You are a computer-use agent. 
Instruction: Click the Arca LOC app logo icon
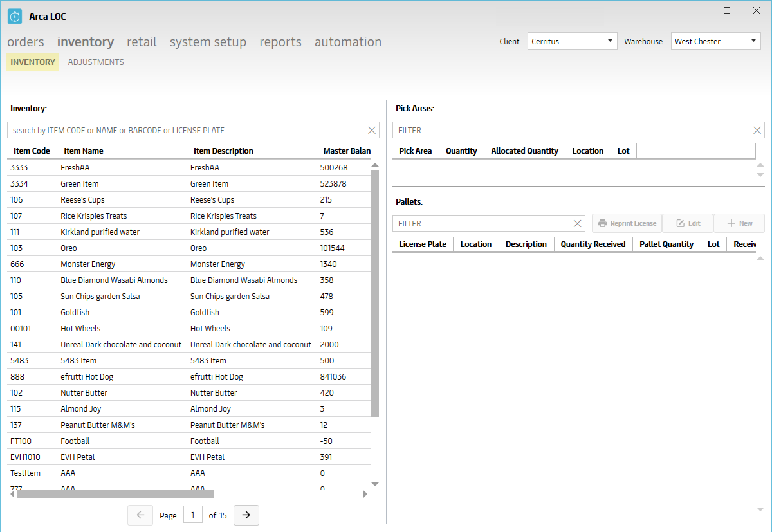click(x=15, y=16)
